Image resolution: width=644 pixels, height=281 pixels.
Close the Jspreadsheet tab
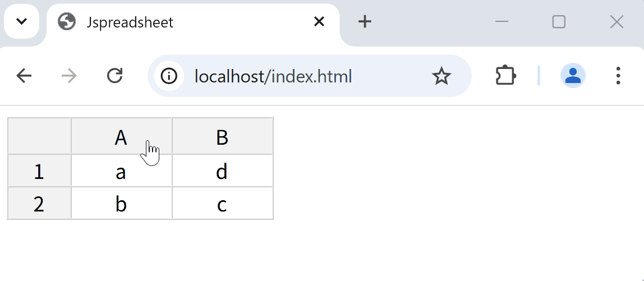pyautogui.click(x=319, y=22)
